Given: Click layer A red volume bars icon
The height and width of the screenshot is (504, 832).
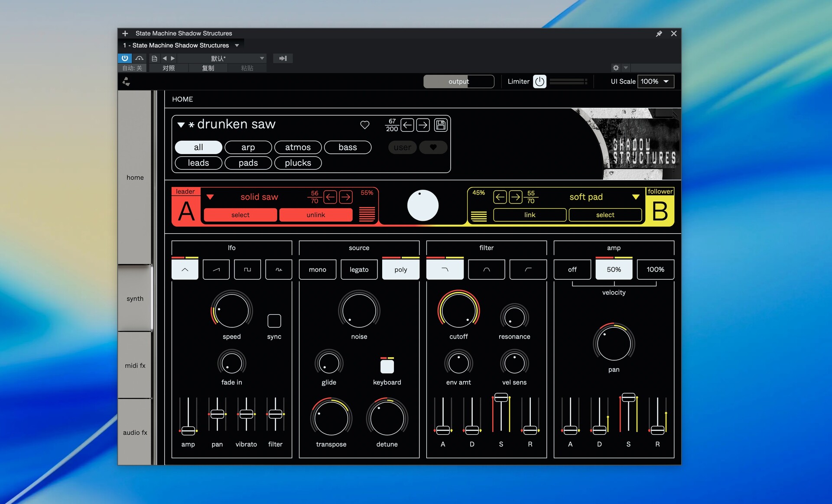Looking at the screenshot, I should (367, 214).
